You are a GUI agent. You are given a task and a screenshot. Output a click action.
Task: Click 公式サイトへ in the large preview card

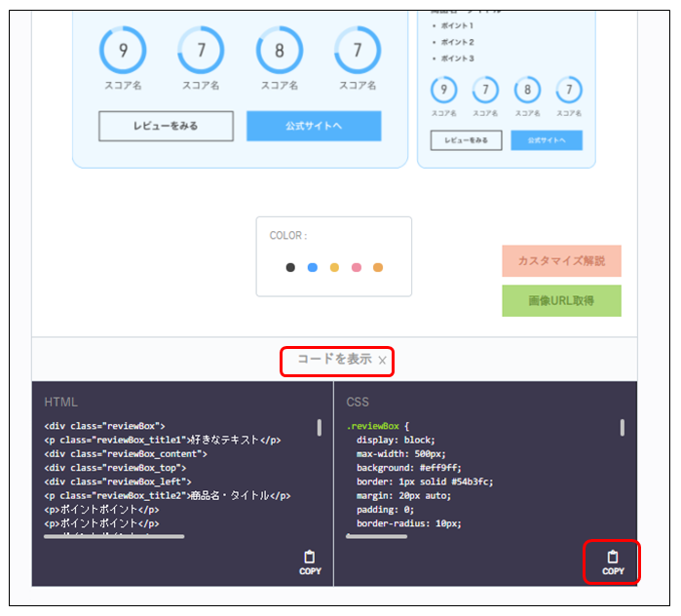314,126
